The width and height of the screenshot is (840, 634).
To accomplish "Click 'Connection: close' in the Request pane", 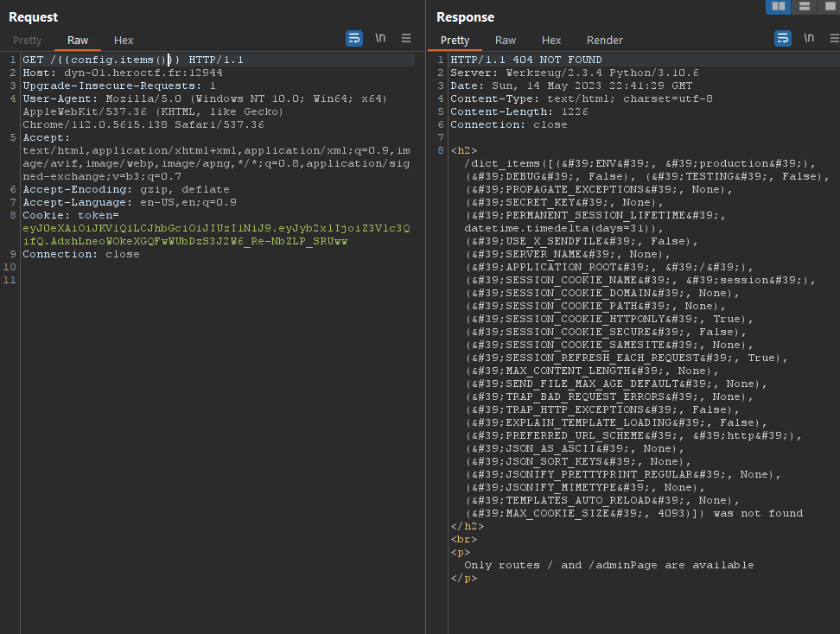I will [81, 254].
